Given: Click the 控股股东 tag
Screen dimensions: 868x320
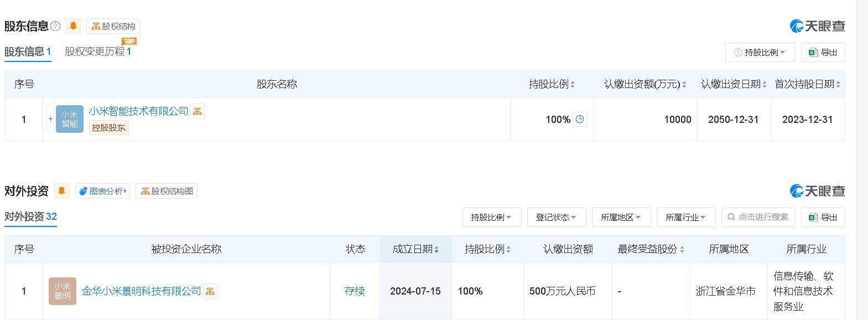Looking at the screenshot, I should [x=109, y=128].
